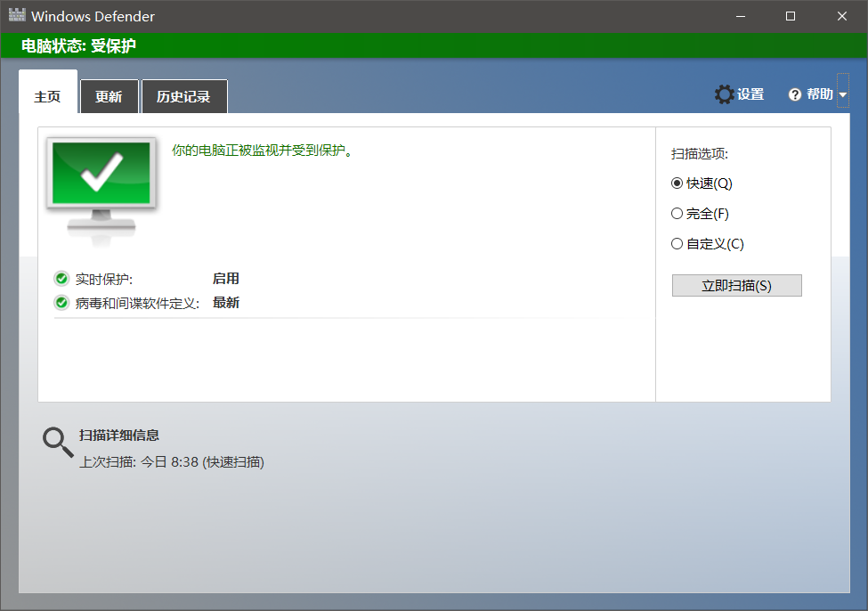Open 设置 via the gear icon
The image size is (868, 611).
(x=724, y=94)
